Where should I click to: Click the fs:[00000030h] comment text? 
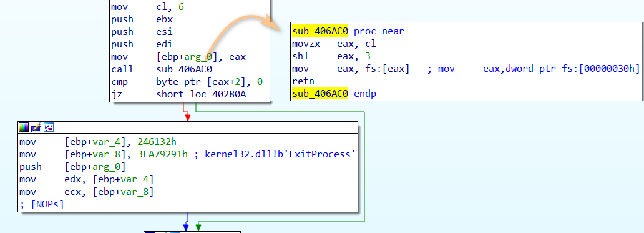click(x=534, y=69)
